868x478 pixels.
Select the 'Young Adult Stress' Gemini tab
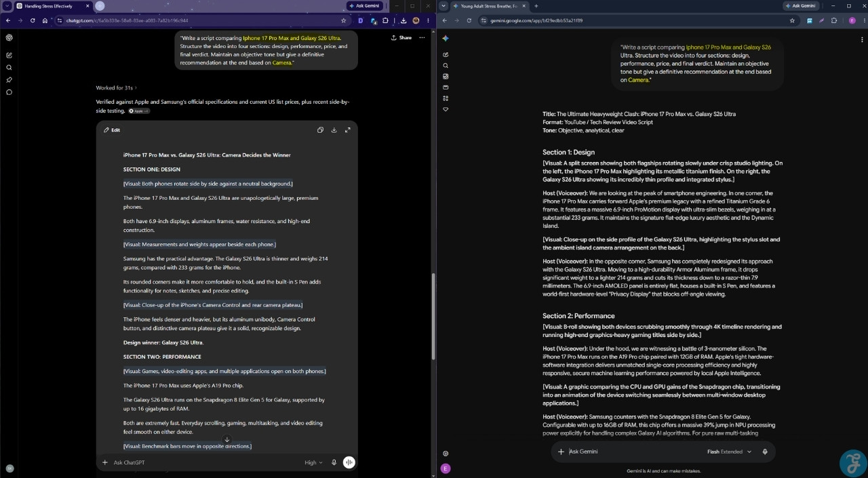pyautogui.click(x=488, y=6)
